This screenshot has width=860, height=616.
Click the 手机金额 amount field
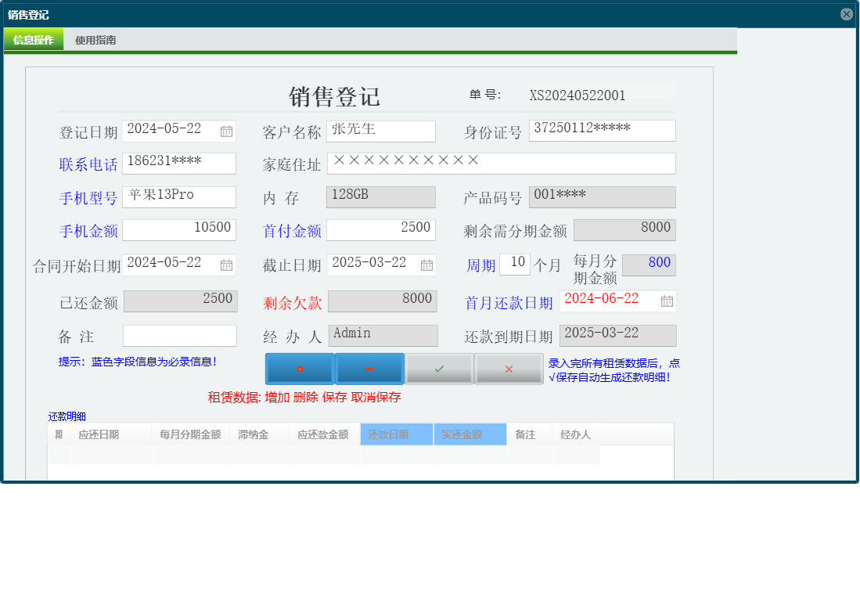click(x=179, y=229)
